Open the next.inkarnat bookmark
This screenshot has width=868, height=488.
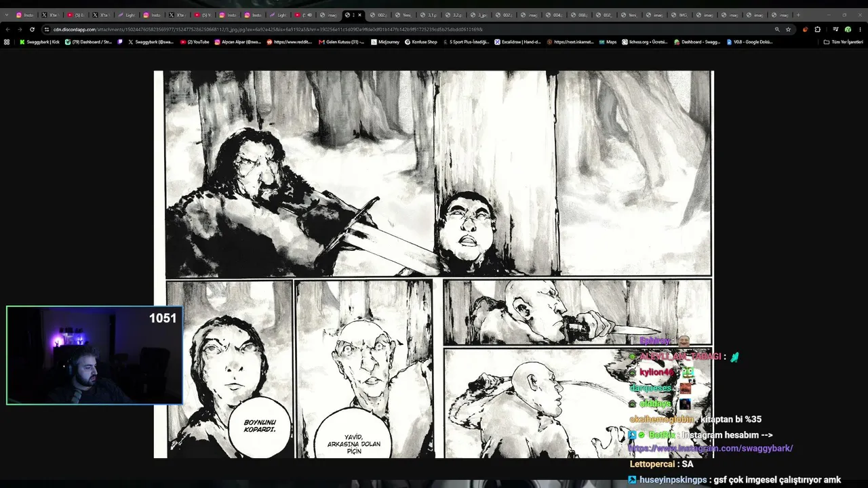570,42
